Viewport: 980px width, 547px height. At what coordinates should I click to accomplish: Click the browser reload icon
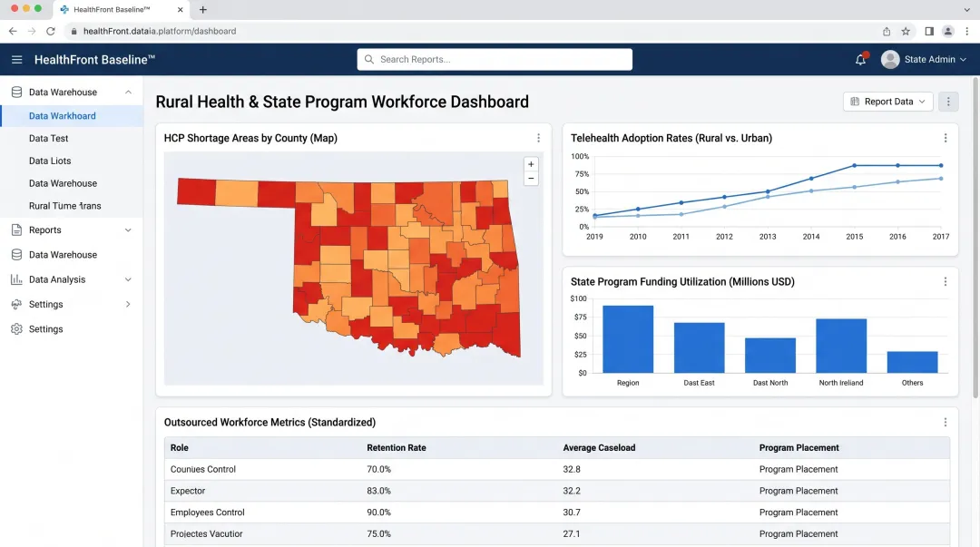tap(51, 30)
